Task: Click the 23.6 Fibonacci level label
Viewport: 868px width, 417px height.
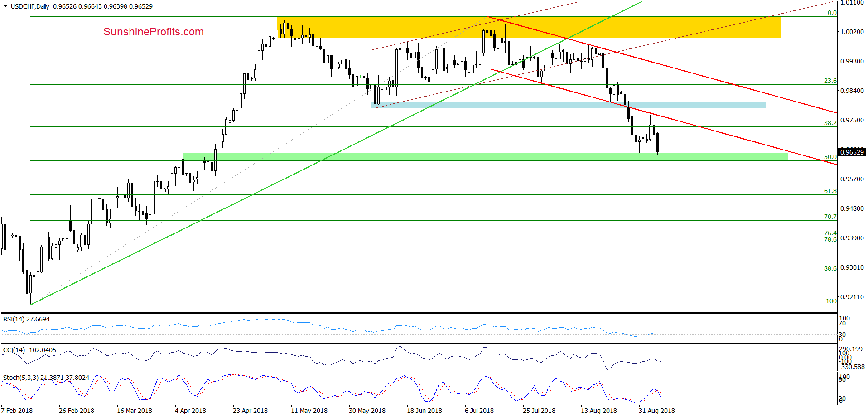Action: (x=830, y=81)
